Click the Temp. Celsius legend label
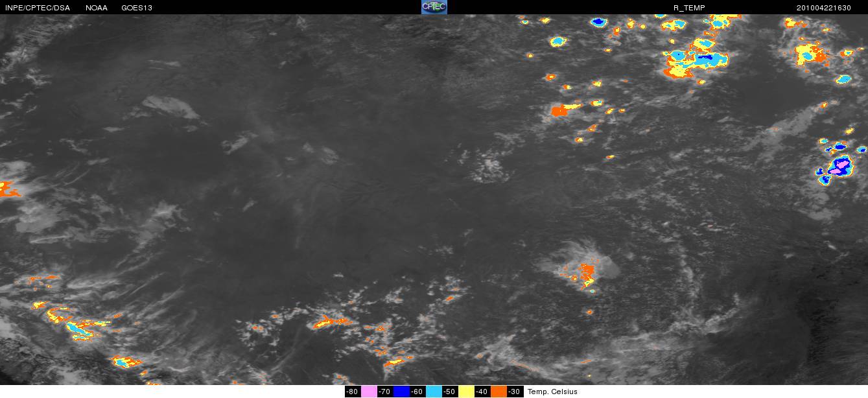This screenshot has height=398, width=868. coord(552,392)
